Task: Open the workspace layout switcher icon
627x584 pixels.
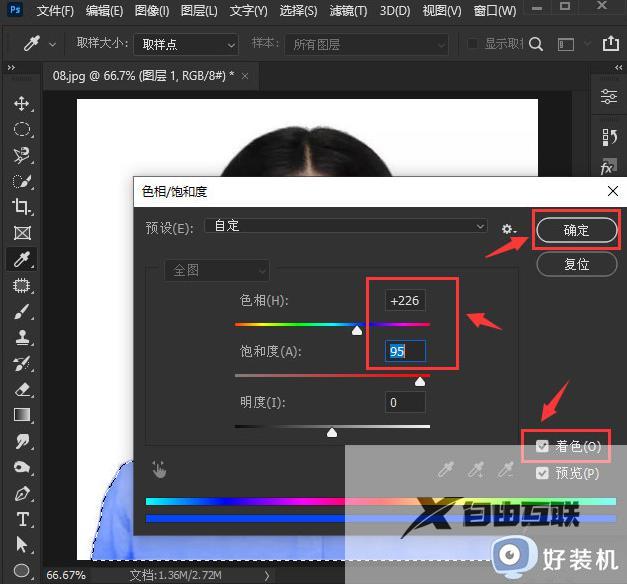Action: (565, 44)
